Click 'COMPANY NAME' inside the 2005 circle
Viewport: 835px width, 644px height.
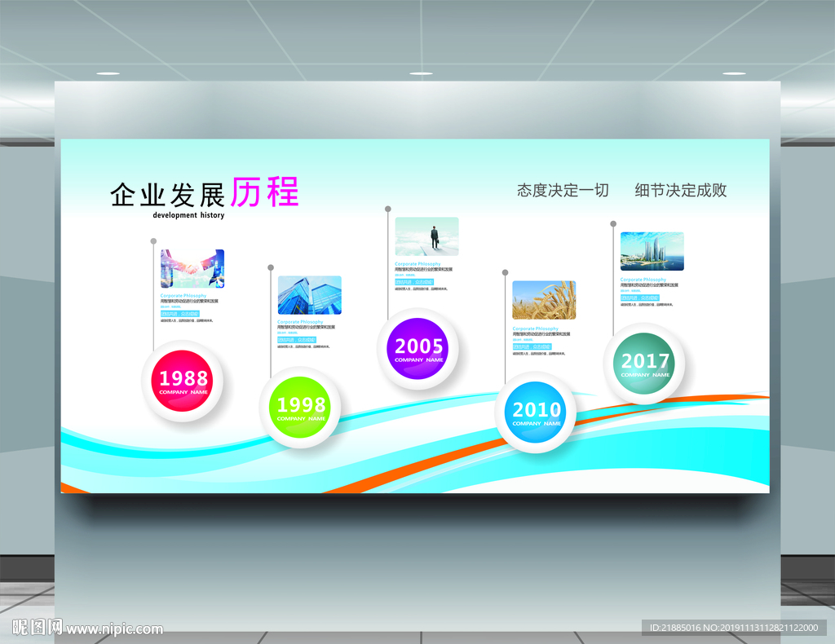pos(418,360)
